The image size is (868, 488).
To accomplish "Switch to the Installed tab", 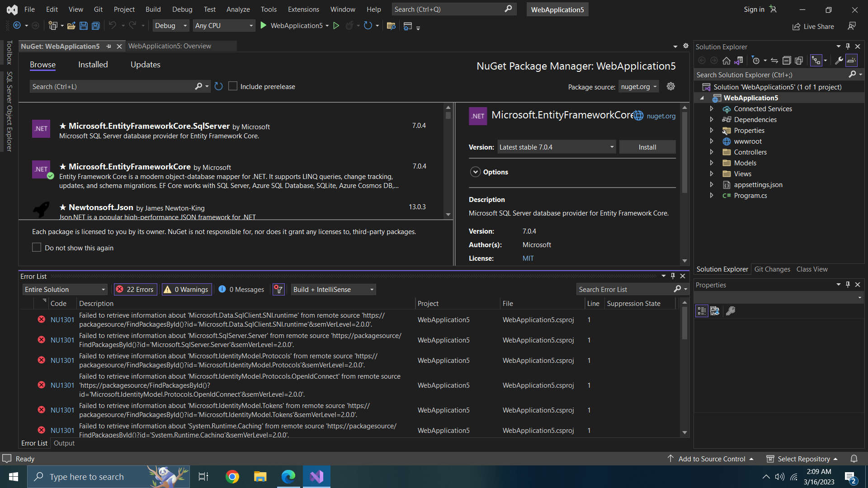I will click(x=93, y=65).
